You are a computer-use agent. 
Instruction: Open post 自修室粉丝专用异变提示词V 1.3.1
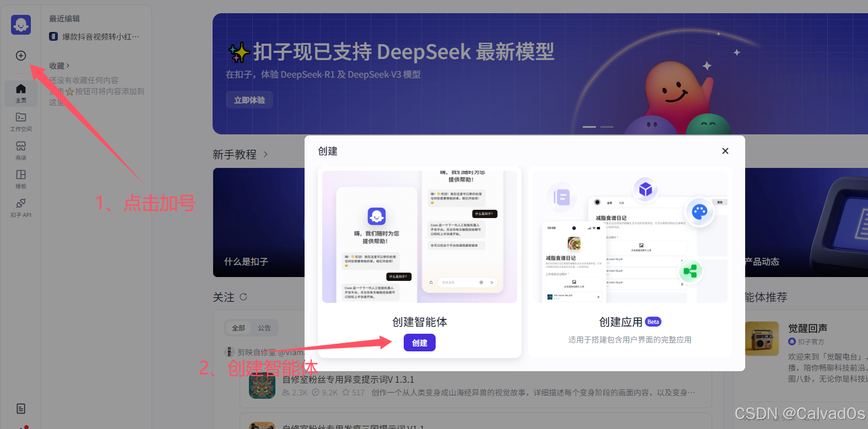click(348, 379)
